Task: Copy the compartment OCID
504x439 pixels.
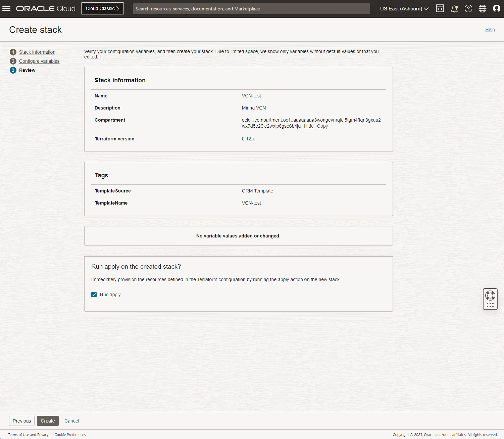Action: point(322,126)
